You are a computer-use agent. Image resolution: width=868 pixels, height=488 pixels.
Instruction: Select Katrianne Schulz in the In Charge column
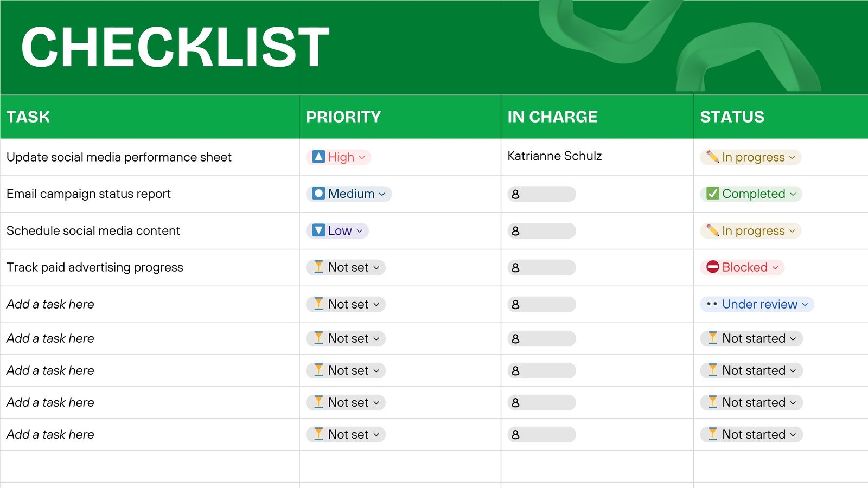coord(554,156)
